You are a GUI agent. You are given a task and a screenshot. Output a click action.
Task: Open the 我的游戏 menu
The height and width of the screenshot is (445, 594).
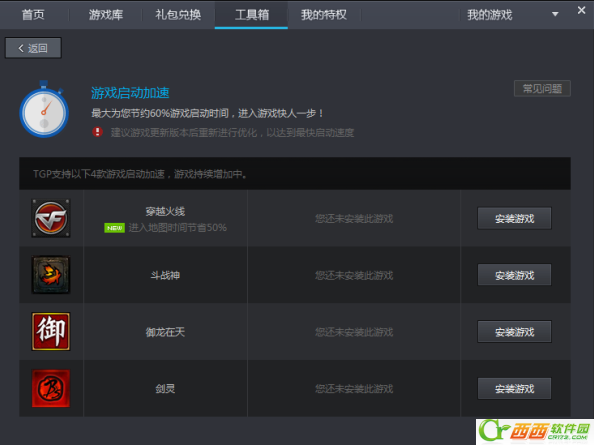[489, 15]
